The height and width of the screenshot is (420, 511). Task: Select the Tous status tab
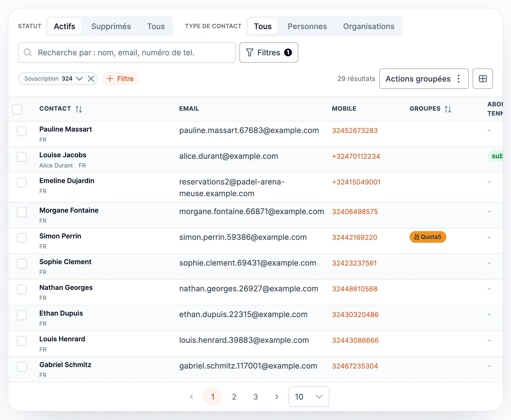[156, 26]
